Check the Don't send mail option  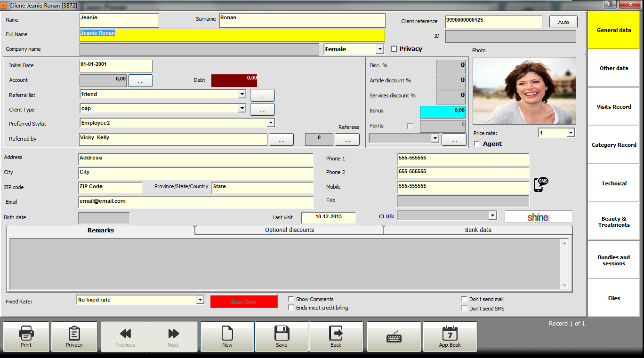point(465,299)
